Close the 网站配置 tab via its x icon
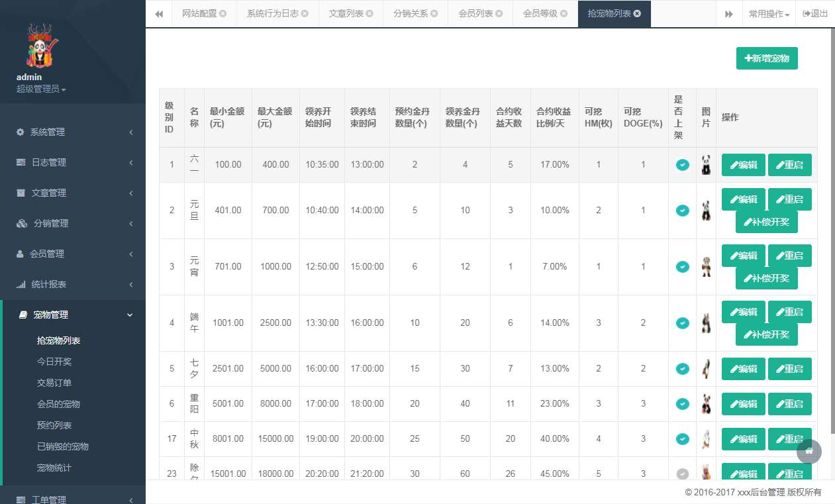Image resolution: width=835 pixels, height=504 pixels. (223, 14)
